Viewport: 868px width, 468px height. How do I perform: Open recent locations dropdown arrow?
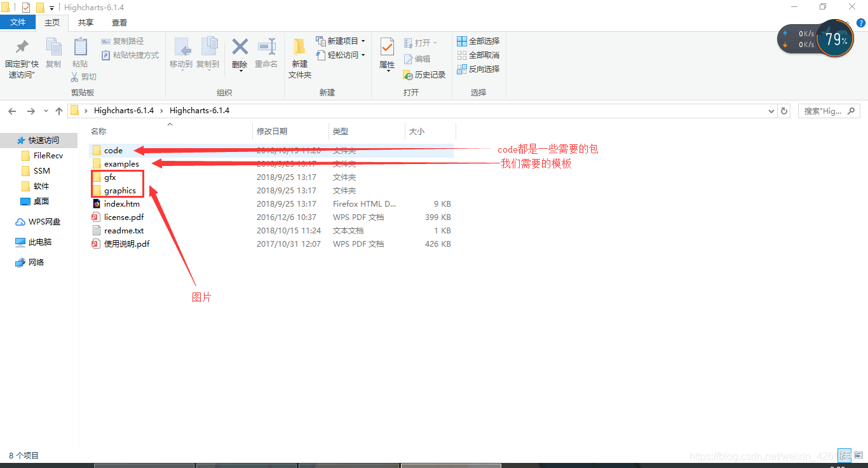[46, 111]
